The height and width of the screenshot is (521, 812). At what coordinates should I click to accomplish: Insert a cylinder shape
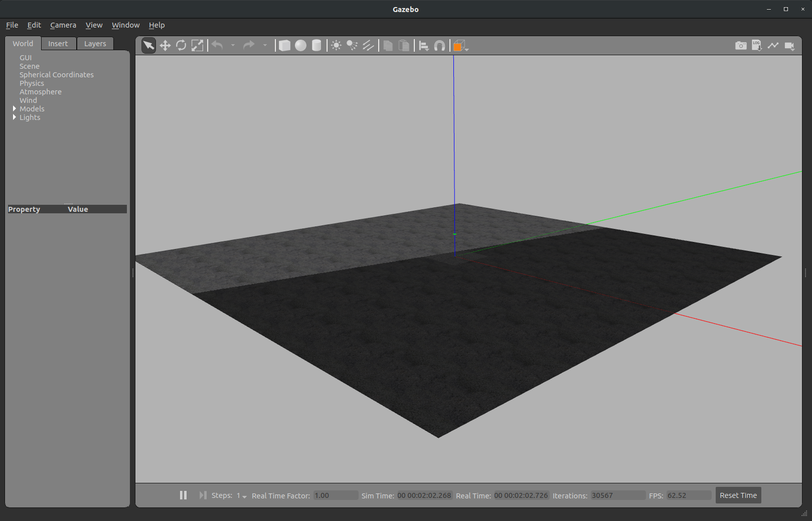pyautogui.click(x=316, y=46)
